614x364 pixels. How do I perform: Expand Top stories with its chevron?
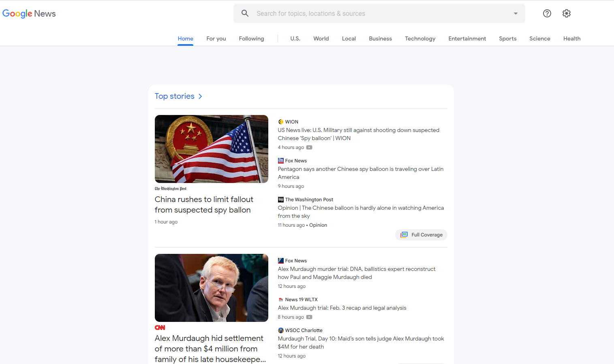(x=200, y=96)
